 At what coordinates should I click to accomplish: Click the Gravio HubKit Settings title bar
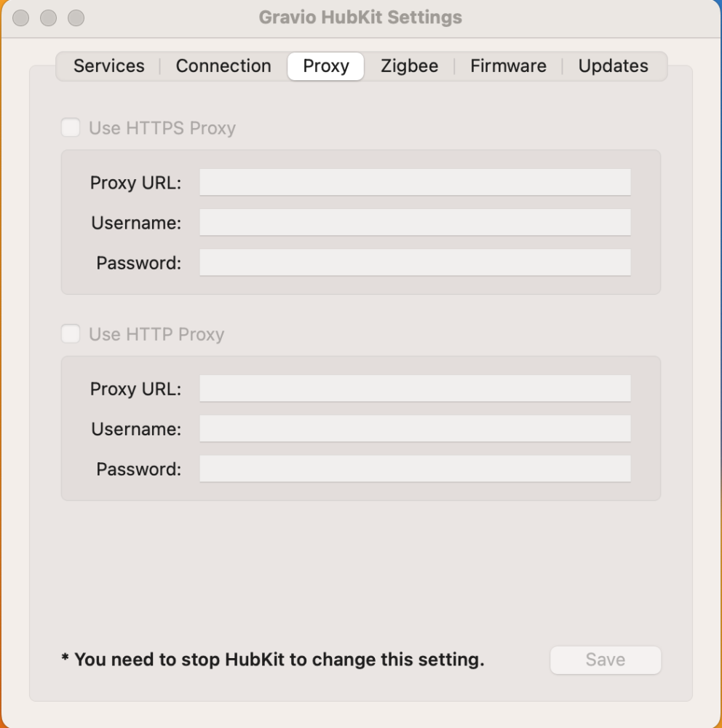(361, 17)
